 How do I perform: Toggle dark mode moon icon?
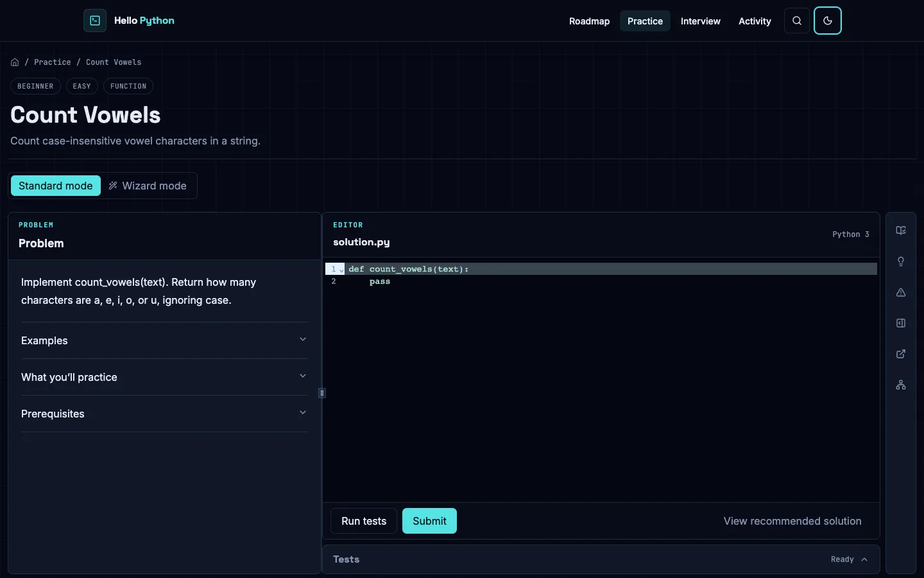click(828, 21)
